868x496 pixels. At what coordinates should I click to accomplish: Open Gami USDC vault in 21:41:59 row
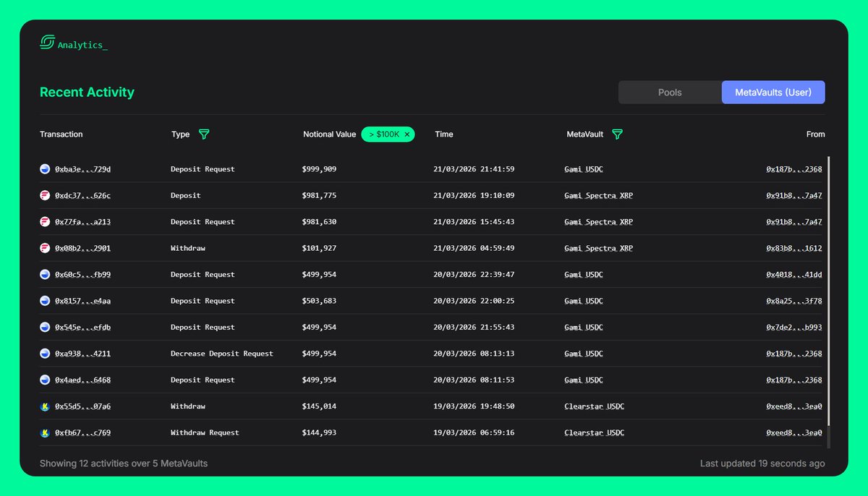click(584, 169)
